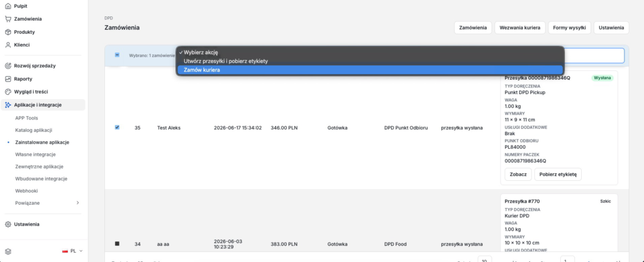
Task: Click the Polish flag icon
Action: (65, 251)
